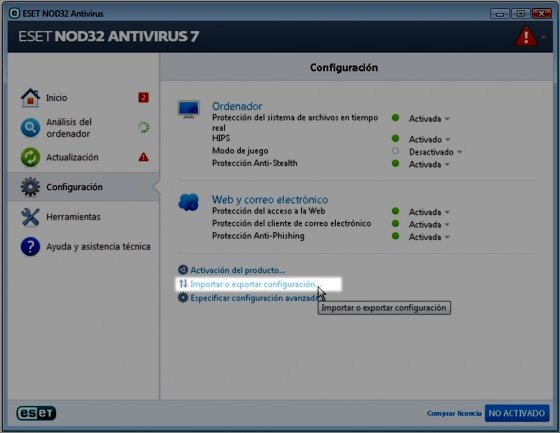This screenshot has height=433, width=560.
Task: Open the Web y correo electrónico heading link
Action: [270, 199]
